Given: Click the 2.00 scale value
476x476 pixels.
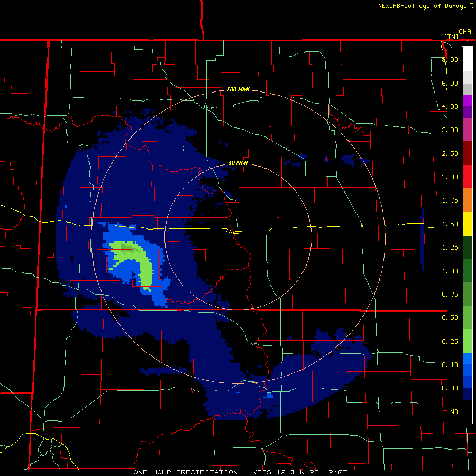Looking at the screenshot, I should (x=450, y=177).
